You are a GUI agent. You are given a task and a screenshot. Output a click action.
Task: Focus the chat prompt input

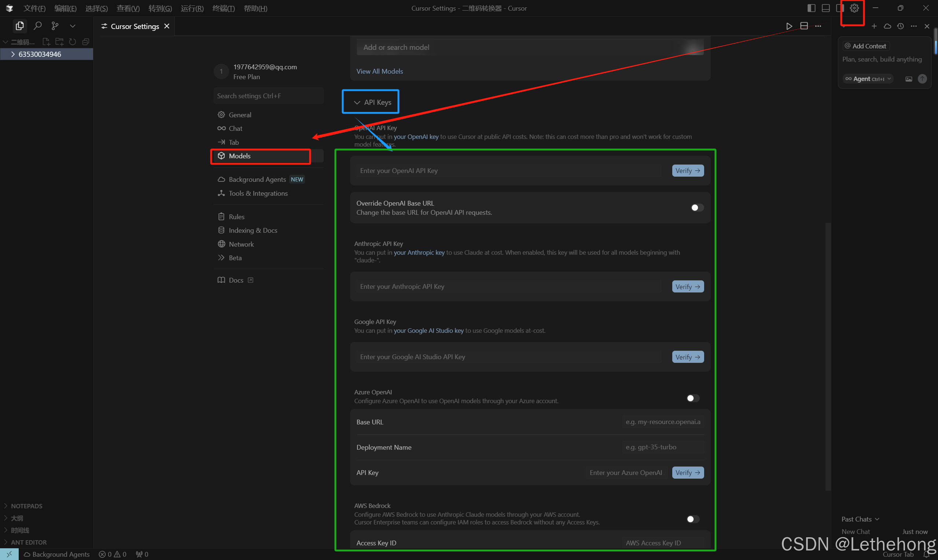882,59
